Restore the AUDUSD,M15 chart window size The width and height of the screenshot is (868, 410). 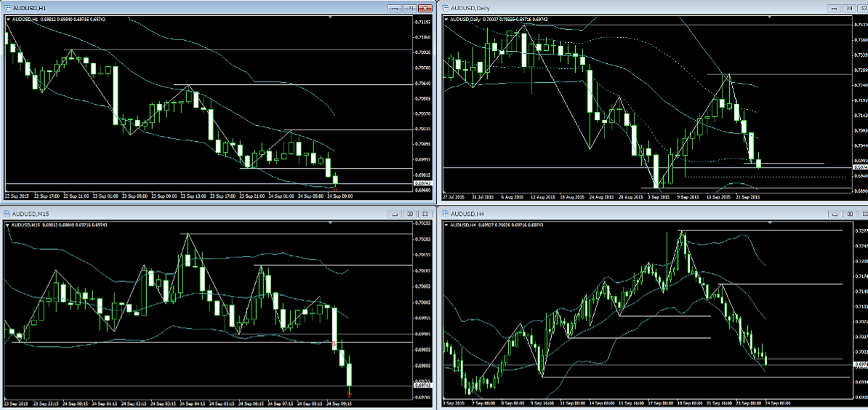[x=409, y=214]
